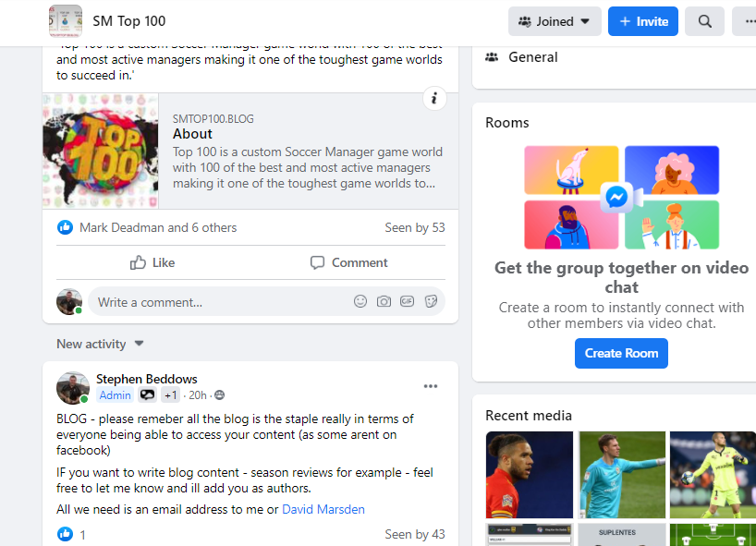This screenshot has height=546, width=756.
Task: Open the info icon on link preview
Action: tap(434, 99)
